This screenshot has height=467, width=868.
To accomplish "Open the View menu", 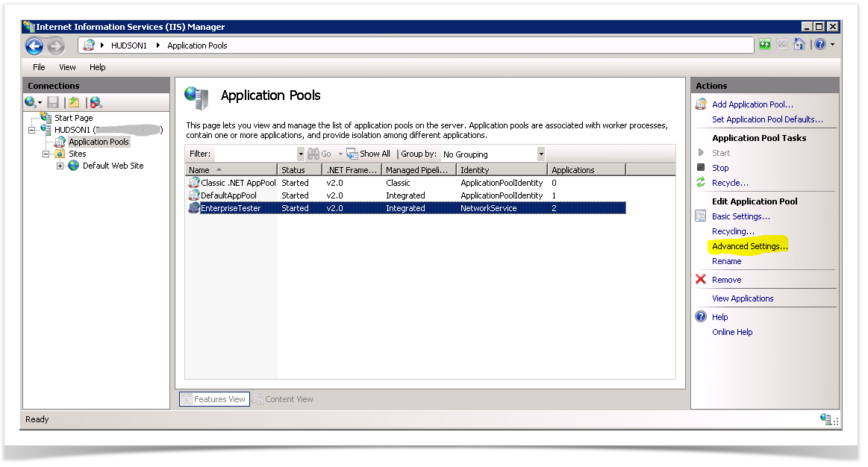I will point(68,67).
